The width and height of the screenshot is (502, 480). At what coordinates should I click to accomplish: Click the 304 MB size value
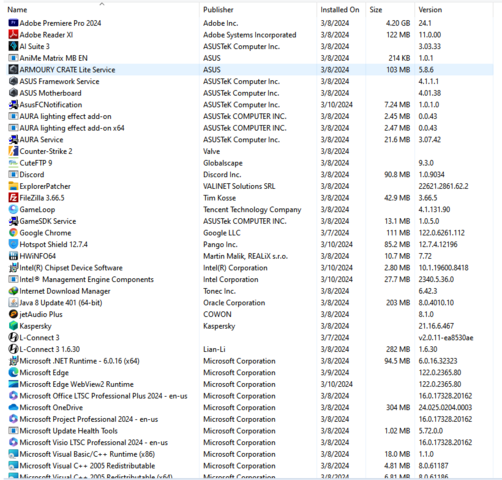(x=398, y=408)
